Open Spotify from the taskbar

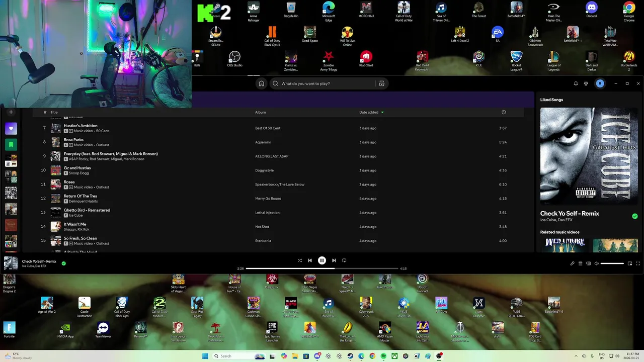[383, 356]
